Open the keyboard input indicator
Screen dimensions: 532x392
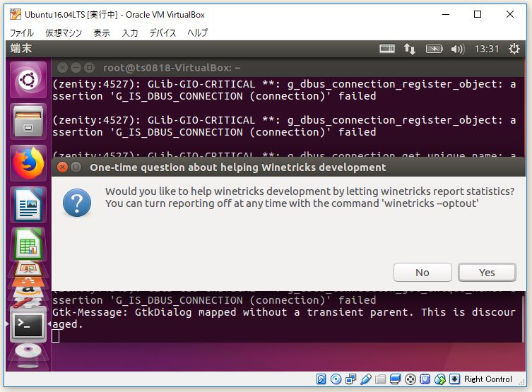[386, 49]
